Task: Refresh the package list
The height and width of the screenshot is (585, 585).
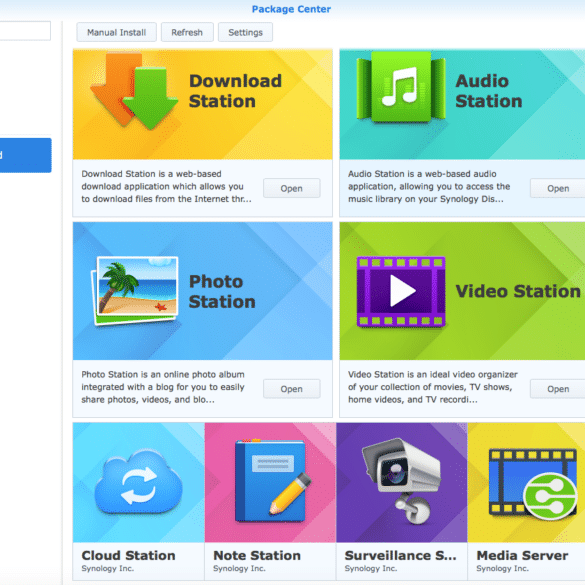Action: click(187, 32)
